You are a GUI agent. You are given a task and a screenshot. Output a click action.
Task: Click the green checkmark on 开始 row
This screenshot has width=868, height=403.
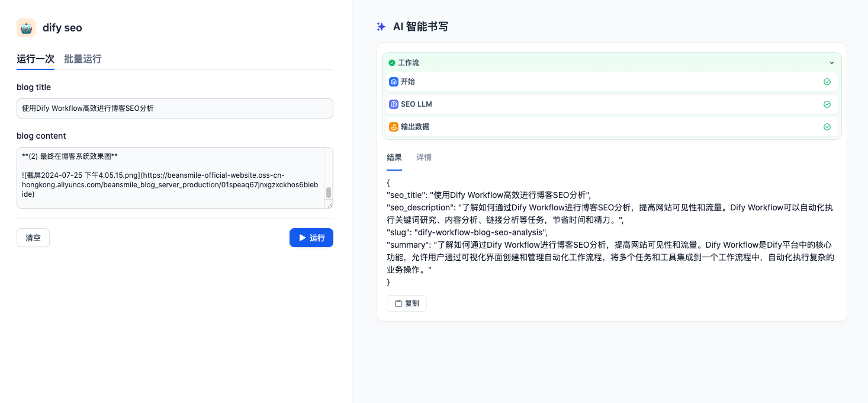point(827,82)
